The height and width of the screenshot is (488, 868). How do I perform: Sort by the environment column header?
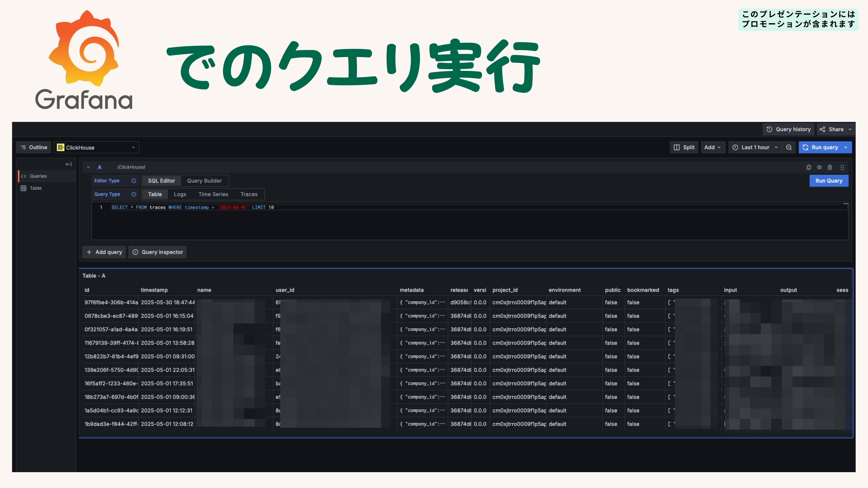(565, 290)
